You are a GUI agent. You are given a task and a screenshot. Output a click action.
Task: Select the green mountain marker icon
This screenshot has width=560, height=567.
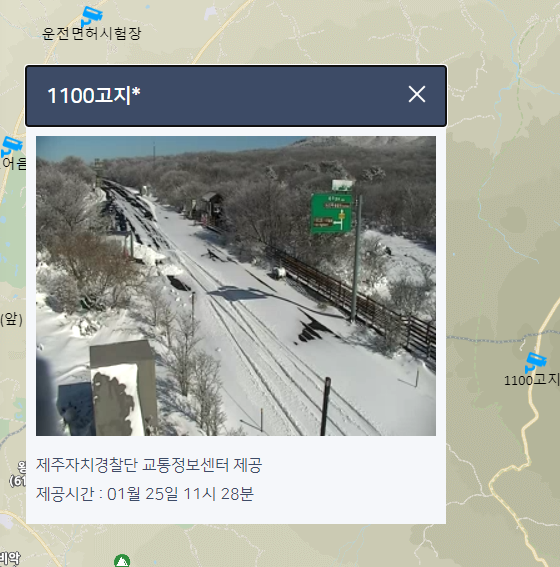122,561
